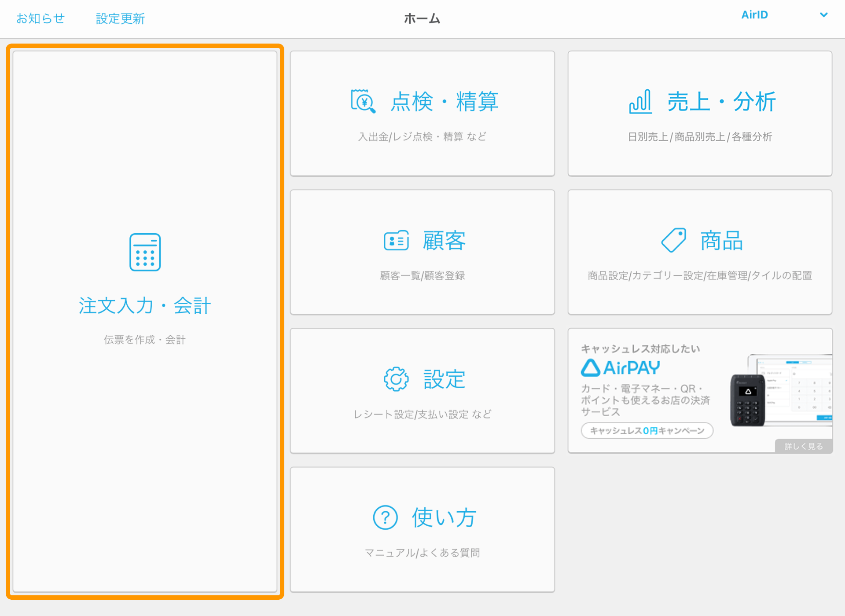
Task: Click the bar chart icon for 売上・分析
Action: [640, 101]
